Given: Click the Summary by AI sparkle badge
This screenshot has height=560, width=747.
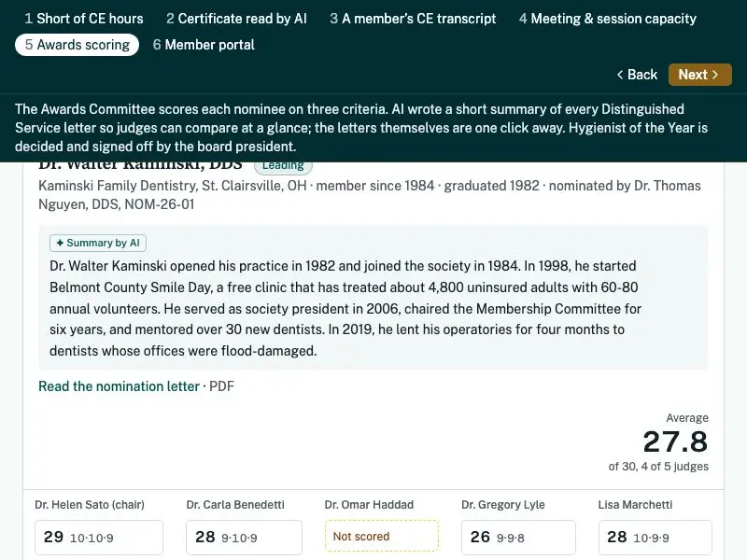Looking at the screenshot, I should tap(98, 243).
